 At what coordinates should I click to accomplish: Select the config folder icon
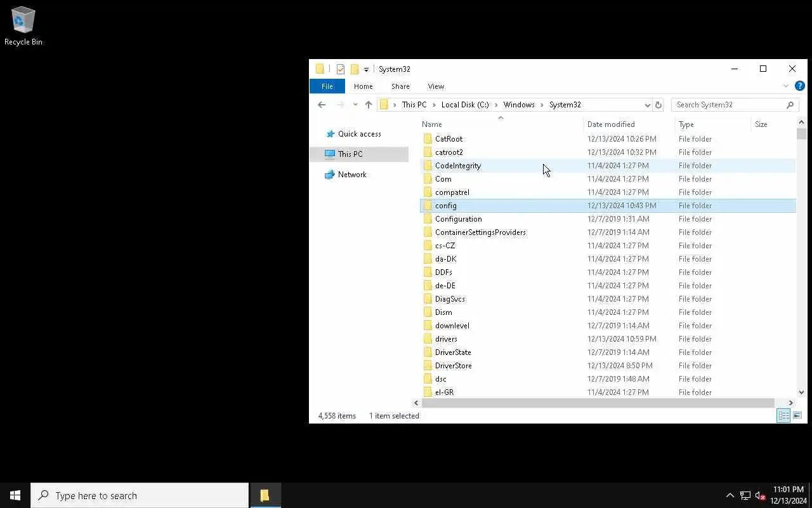(428, 206)
